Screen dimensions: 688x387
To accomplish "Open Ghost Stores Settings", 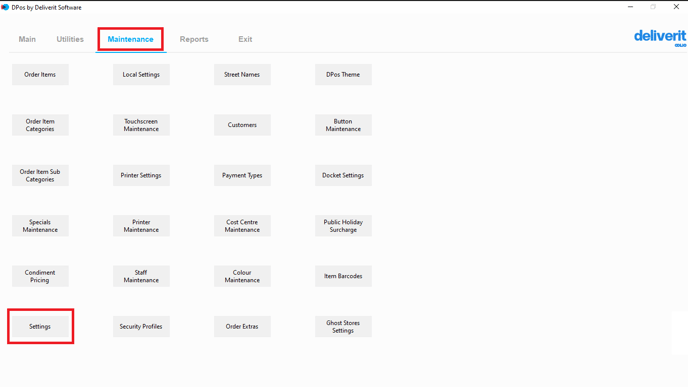I will point(343,326).
